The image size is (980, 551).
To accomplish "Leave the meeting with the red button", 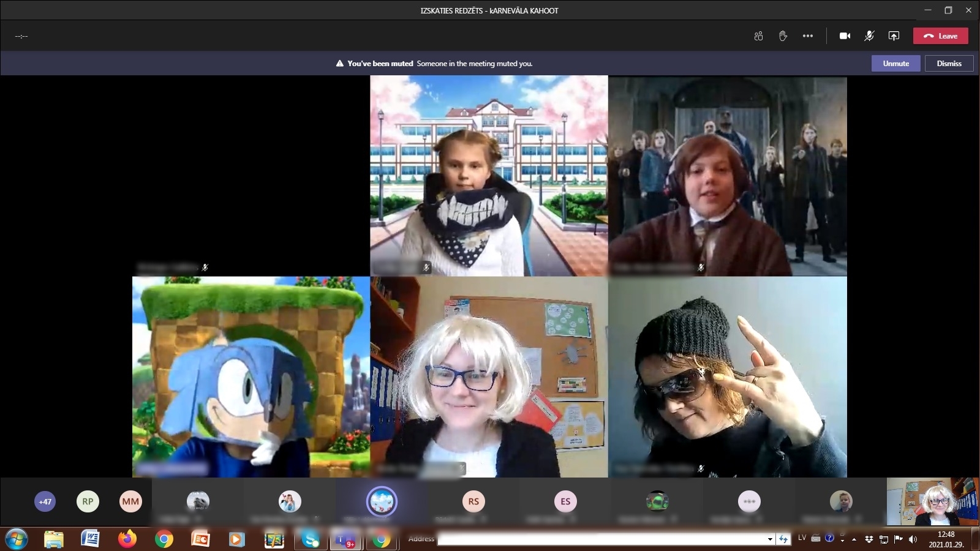I will 940,36.
